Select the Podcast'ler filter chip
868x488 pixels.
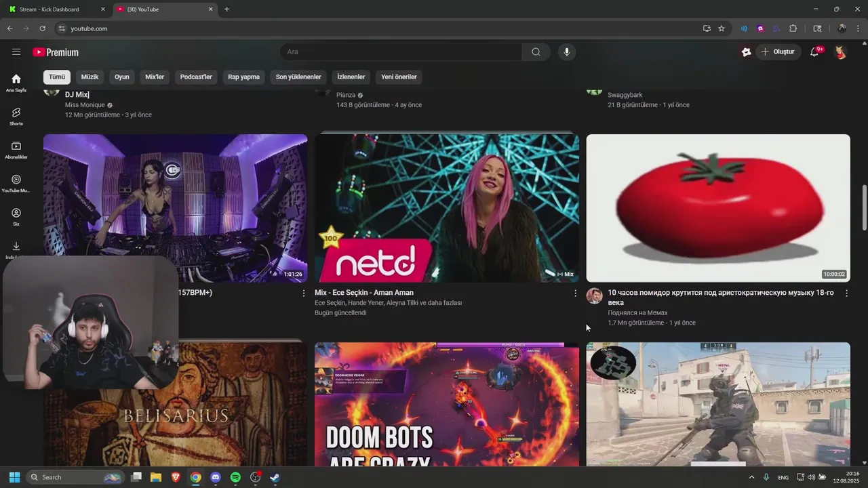(x=196, y=77)
